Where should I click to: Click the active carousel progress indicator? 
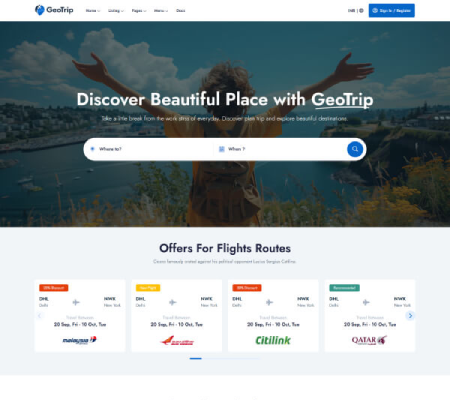(x=196, y=359)
